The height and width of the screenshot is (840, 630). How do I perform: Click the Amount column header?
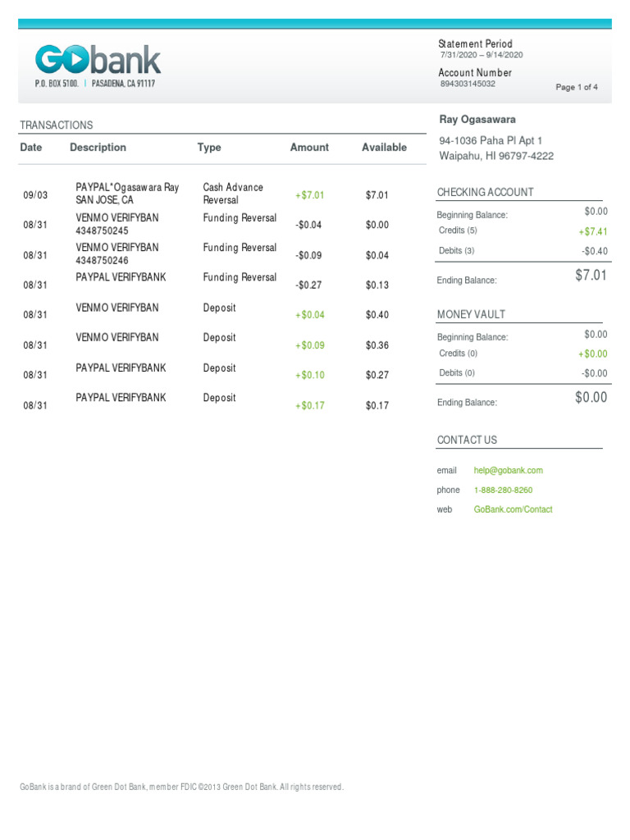309,148
